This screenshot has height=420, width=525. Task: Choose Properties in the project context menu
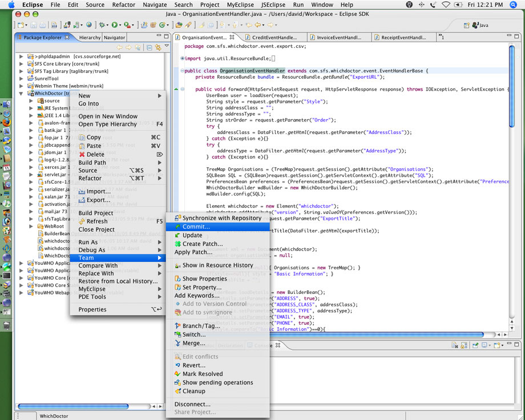[118, 309]
